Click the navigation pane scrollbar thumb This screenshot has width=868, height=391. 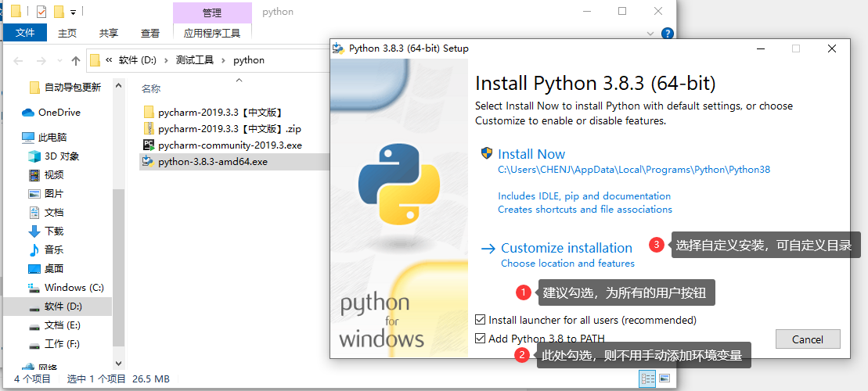[118, 267]
